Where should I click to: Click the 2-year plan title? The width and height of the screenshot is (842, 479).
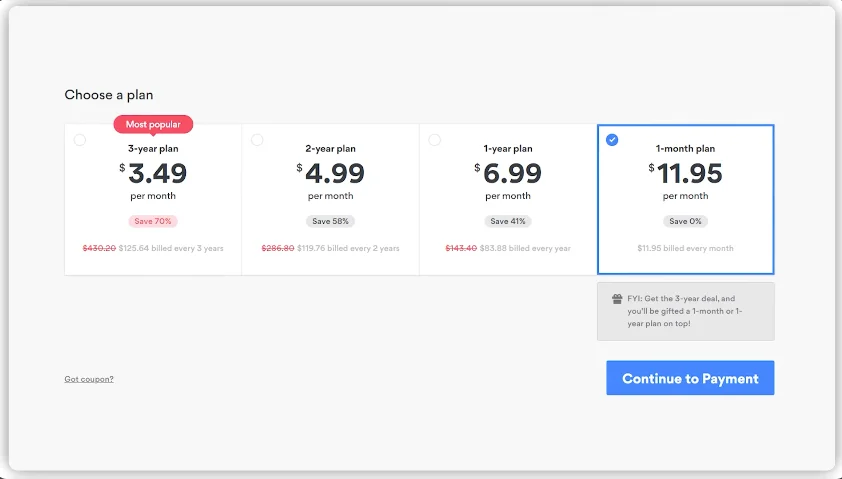pyautogui.click(x=330, y=149)
